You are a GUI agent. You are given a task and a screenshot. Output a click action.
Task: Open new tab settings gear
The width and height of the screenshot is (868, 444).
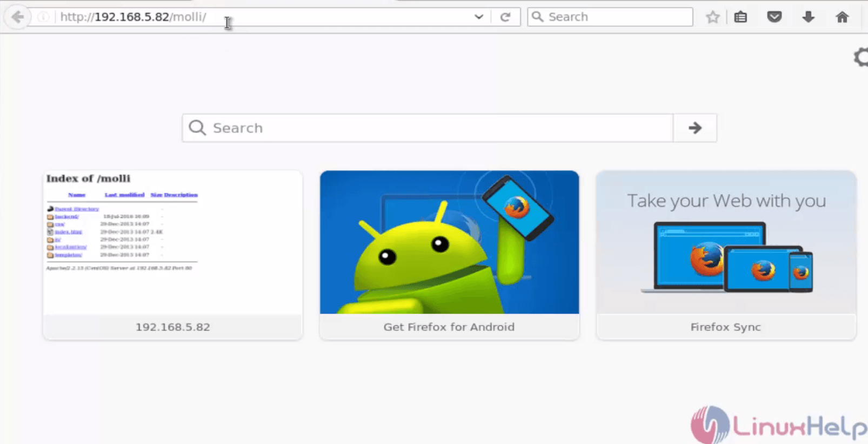(x=861, y=57)
